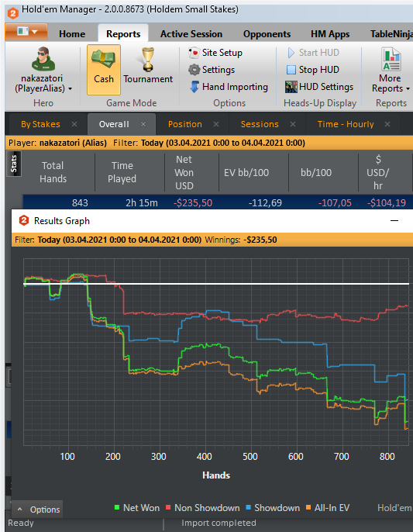
Task: Click the -112,69 EV bb/100 value
Action: (x=265, y=202)
